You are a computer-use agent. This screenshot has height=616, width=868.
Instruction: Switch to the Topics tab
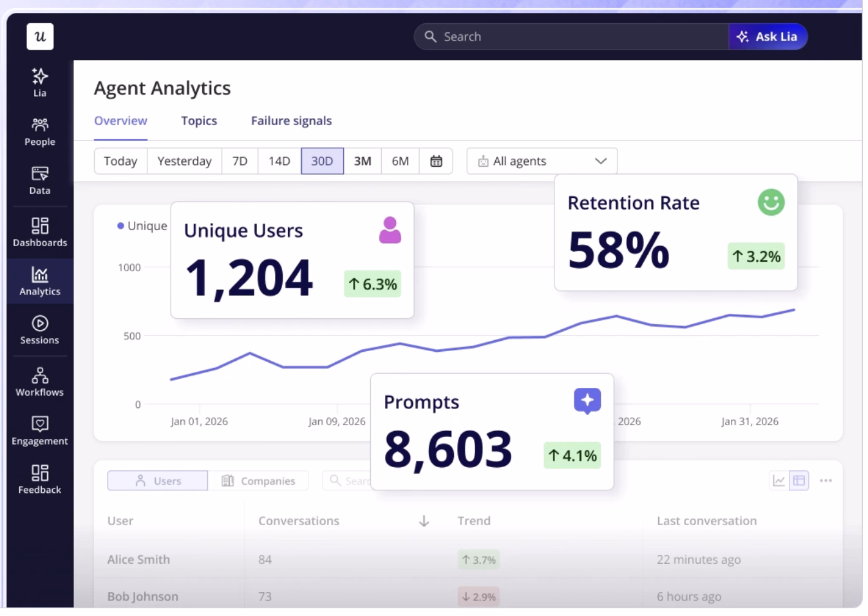[199, 120]
